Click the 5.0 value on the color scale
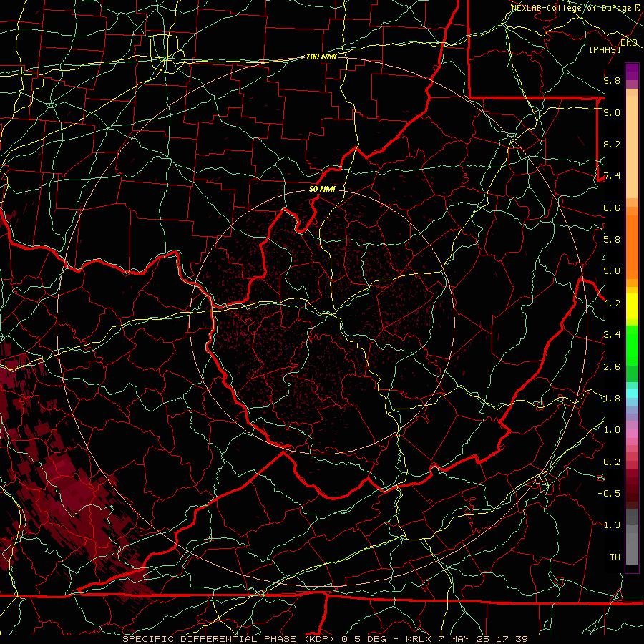The width and height of the screenshot is (644, 644). pyautogui.click(x=612, y=271)
